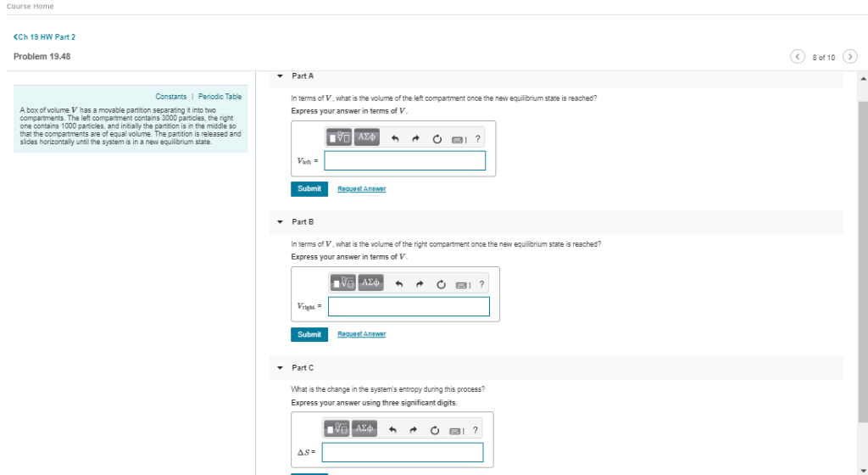The height and width of the screenshot is (475, 868).
Task: Open help question mark in Part A
Action: pos(478,139)
